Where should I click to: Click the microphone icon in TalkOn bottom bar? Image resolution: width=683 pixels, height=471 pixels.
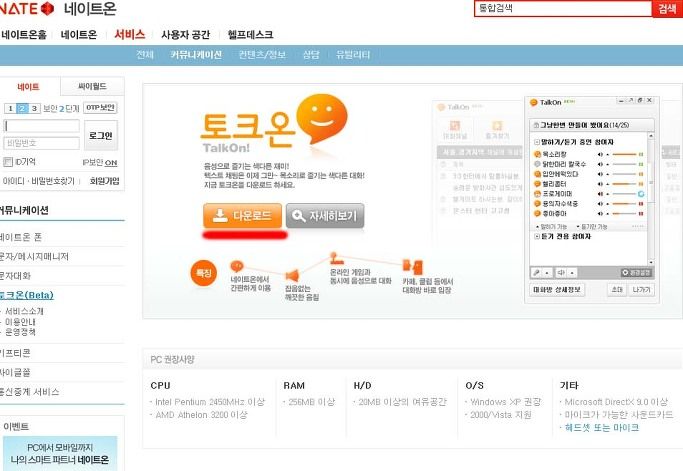coord(536,273)
